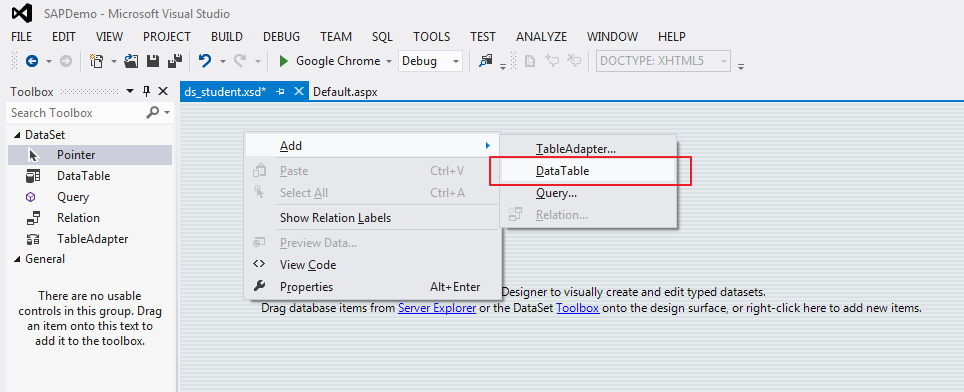Open the Search Toolbox options dropdown arrow
Viewport: 964px width, 392px height.
pyautogui.click(x=166, y=112)
